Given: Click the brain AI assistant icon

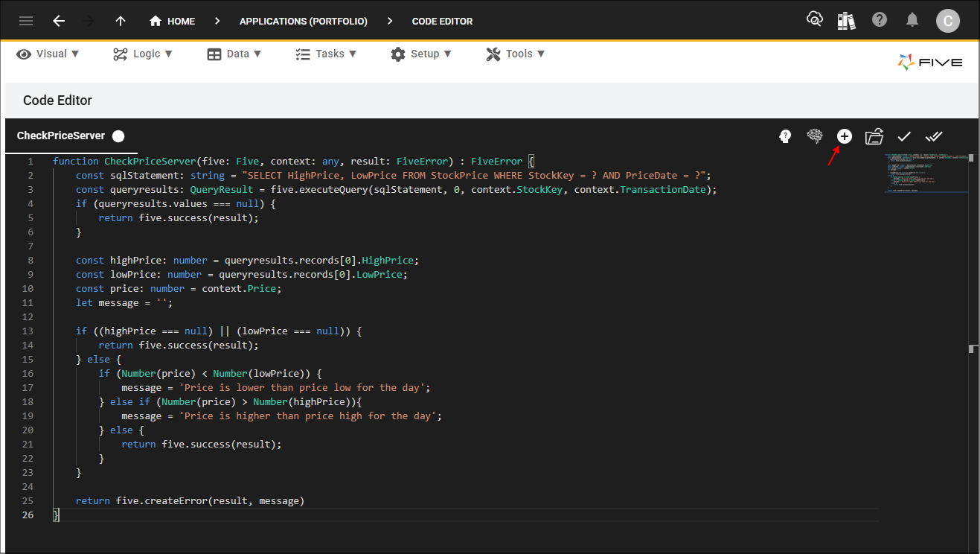Looking at the screenshot, I should pos(815,136).
